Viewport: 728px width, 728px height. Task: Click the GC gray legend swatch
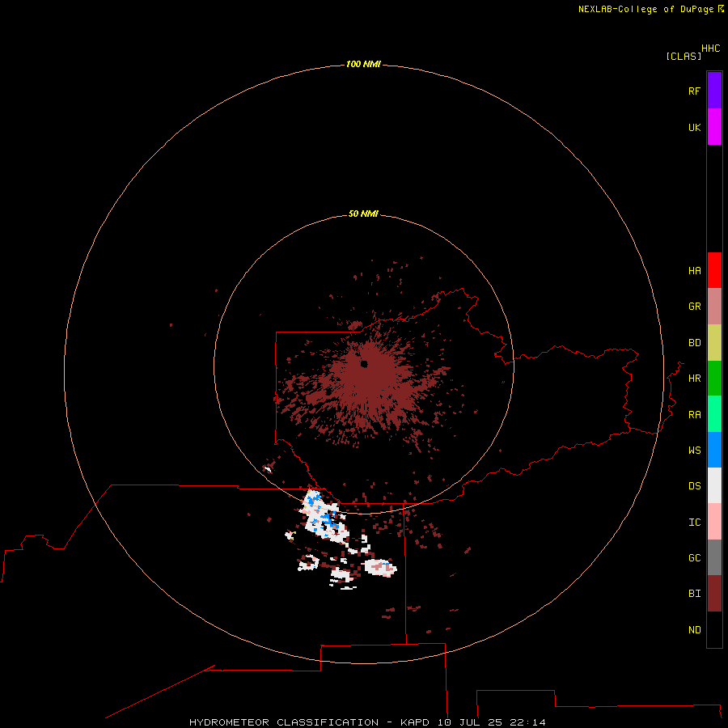(714, 557)
